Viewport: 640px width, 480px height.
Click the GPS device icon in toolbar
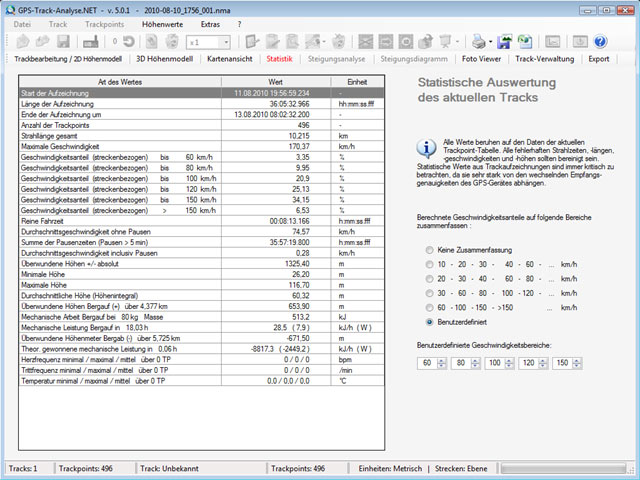pyautogui.click(x=91, y=42)
